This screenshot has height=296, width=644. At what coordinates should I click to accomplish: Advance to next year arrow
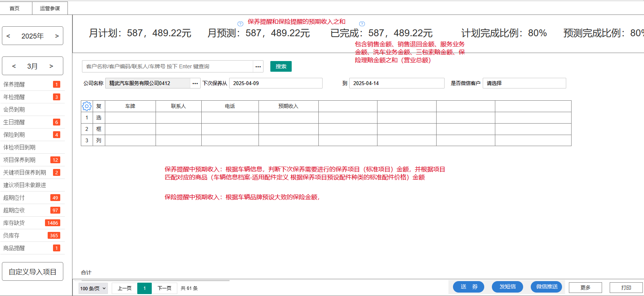tap(57, 36)
